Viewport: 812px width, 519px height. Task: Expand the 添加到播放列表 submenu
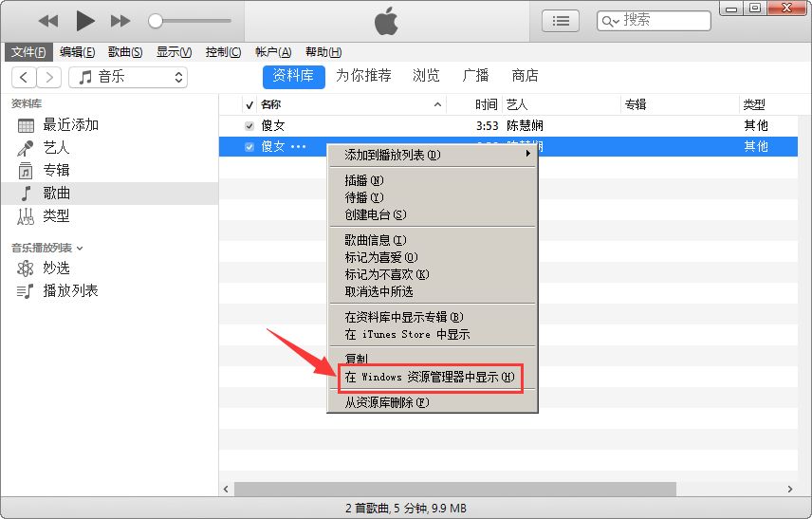[x=432, y=155]
